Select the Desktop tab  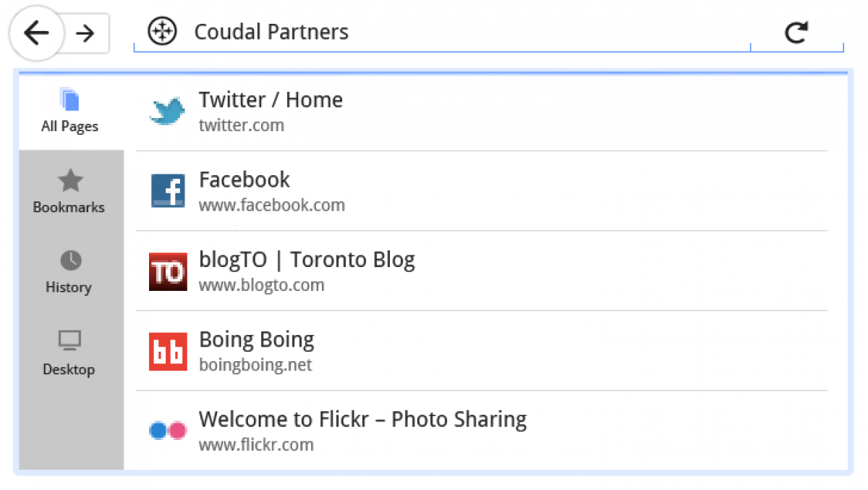pos(69,352)
